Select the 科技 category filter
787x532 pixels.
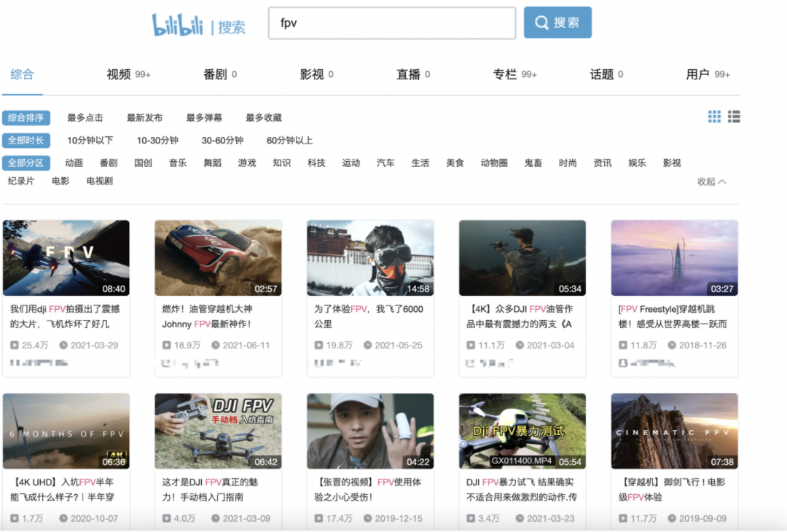[316, 163]
